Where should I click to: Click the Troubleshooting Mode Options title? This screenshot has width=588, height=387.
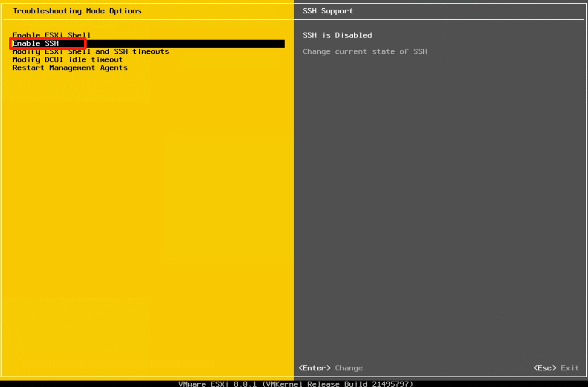77,11
